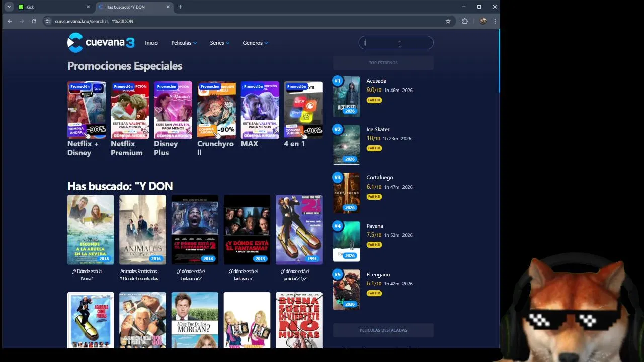The width and height of the screenshot is (644, 362).
Task: View site information icon in address bar
Action: tap(48, 21)
